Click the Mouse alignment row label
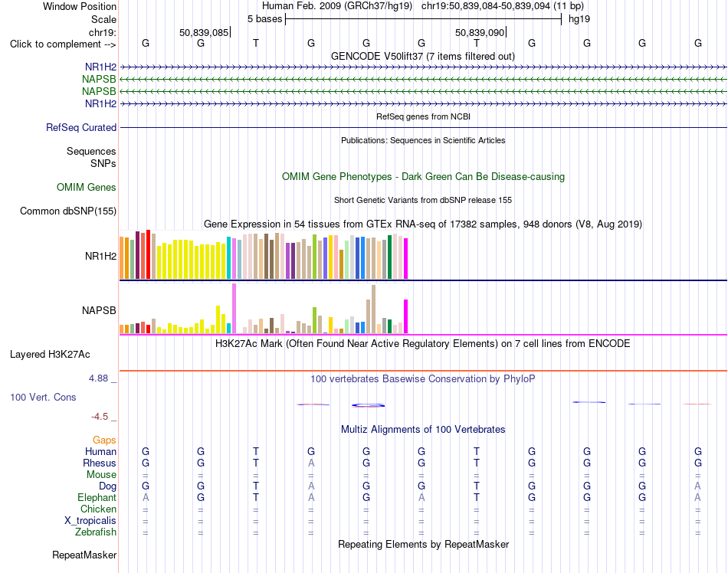The image size is (728, 573). tap(101, 475)
